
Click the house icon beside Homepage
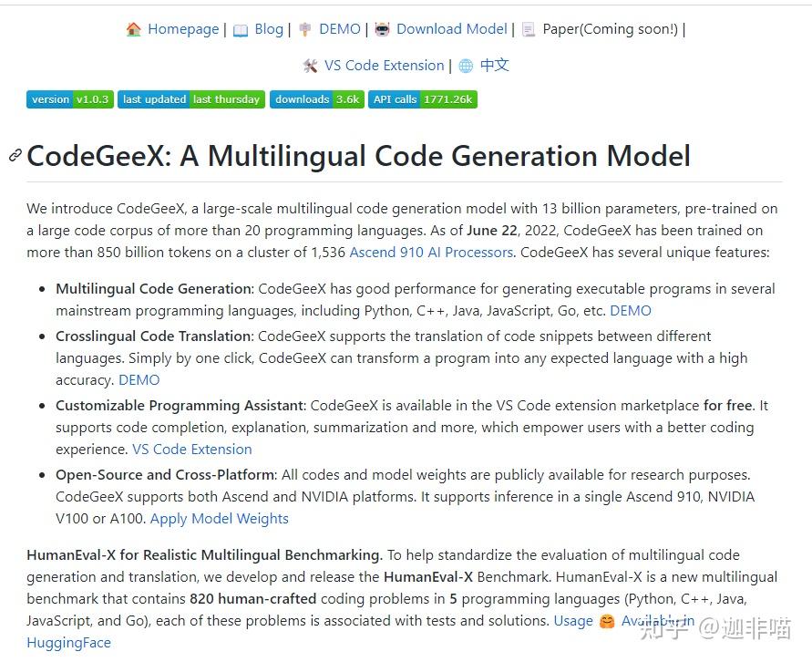click(x=133, y=28)
